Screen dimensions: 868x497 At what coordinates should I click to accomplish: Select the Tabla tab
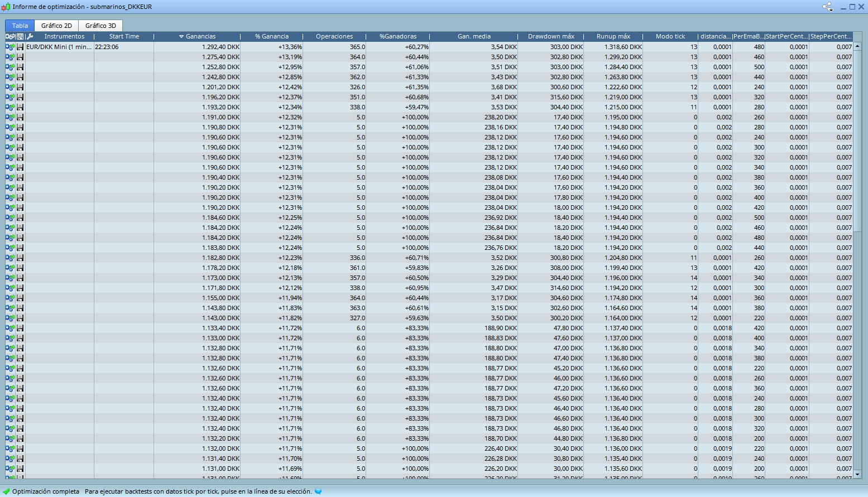(20, 26)
